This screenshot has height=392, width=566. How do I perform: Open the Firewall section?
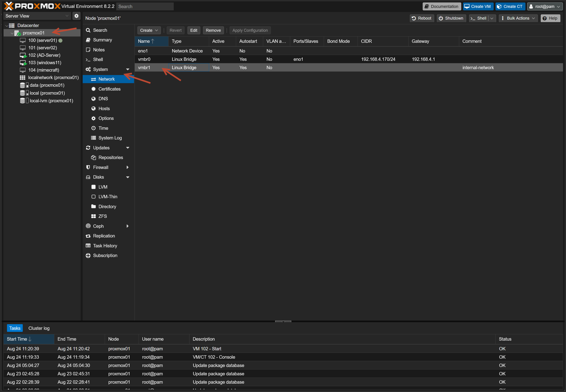(100, 167)
